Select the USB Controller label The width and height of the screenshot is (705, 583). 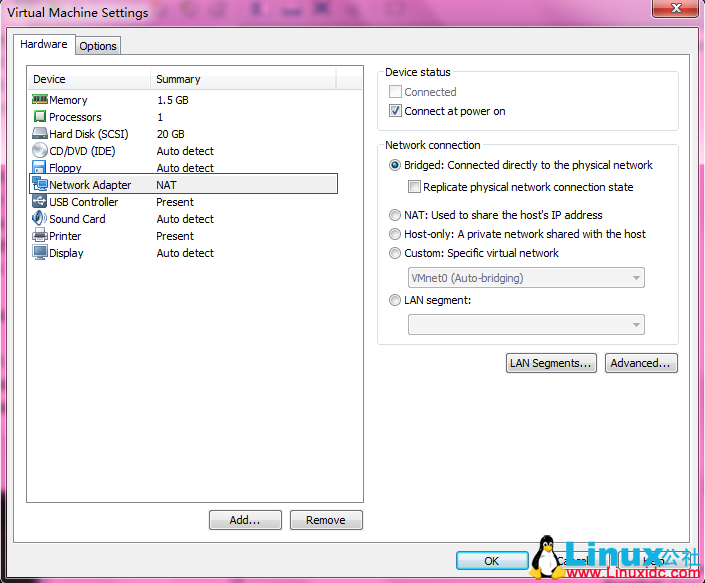point(84,202)
